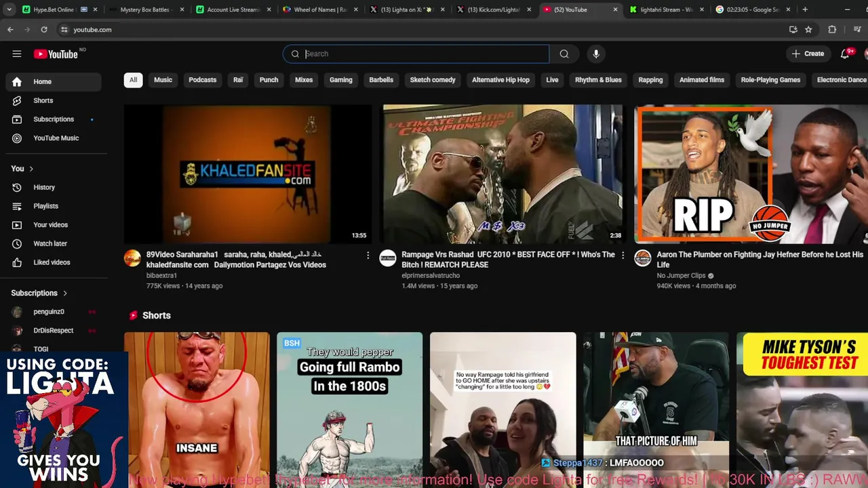868x488 pixels.
Task: Select the Live filter chip
Action: (552, 80)
